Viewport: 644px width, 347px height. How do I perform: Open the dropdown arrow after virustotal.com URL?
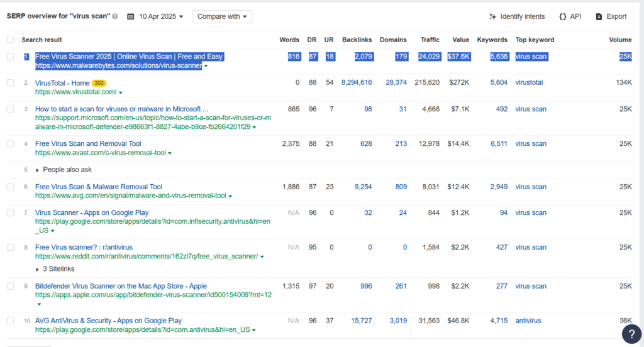(x=121, y=93)
